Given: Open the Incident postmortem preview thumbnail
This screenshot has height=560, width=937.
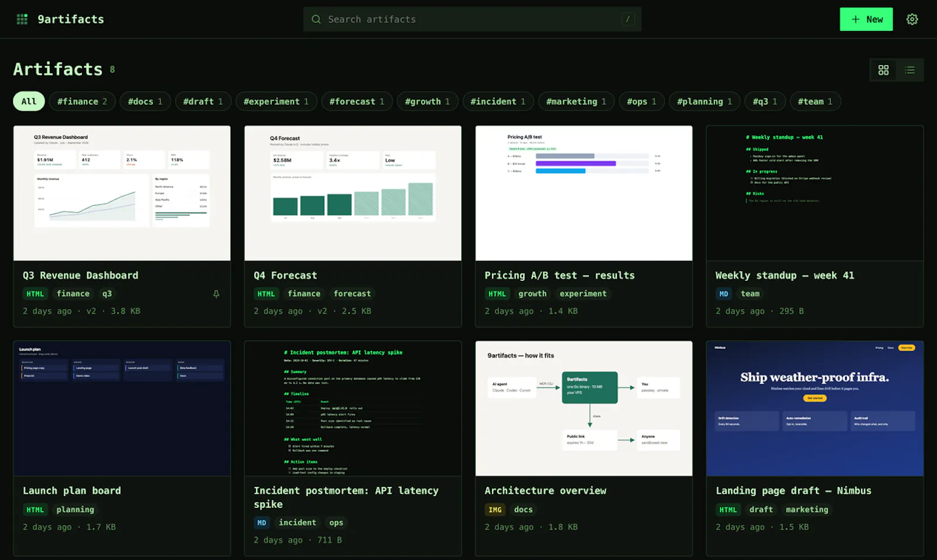Looking at the screenshot, I should [353, 408].
